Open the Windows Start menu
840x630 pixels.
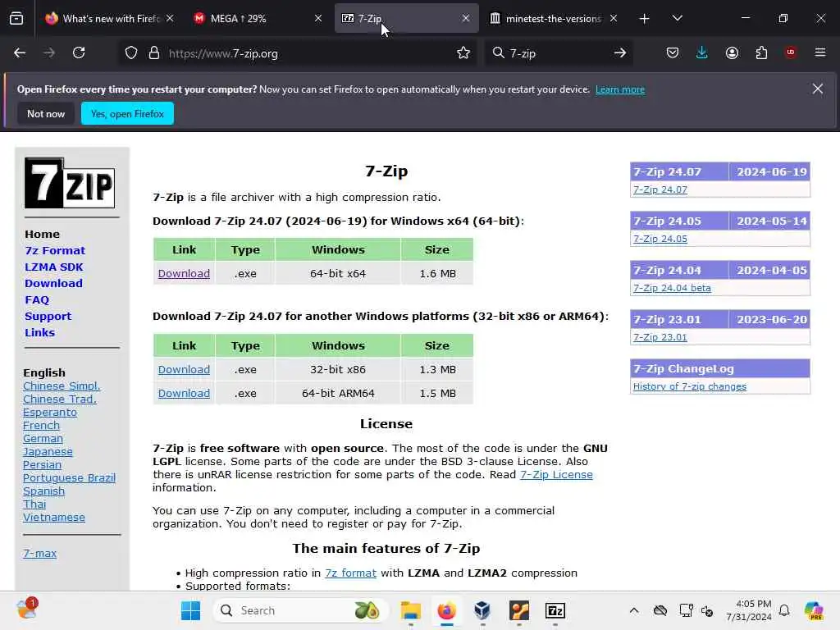[x=190, y=610]
